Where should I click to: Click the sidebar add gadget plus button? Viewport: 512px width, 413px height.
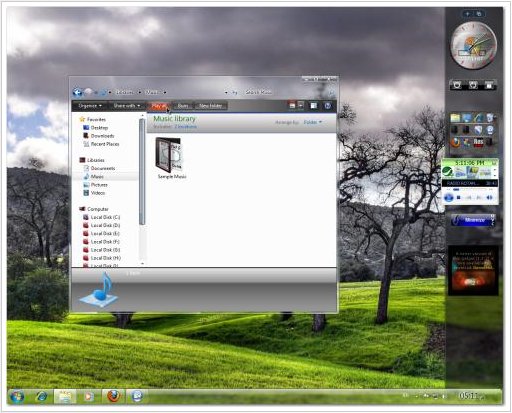coord(467,14)
